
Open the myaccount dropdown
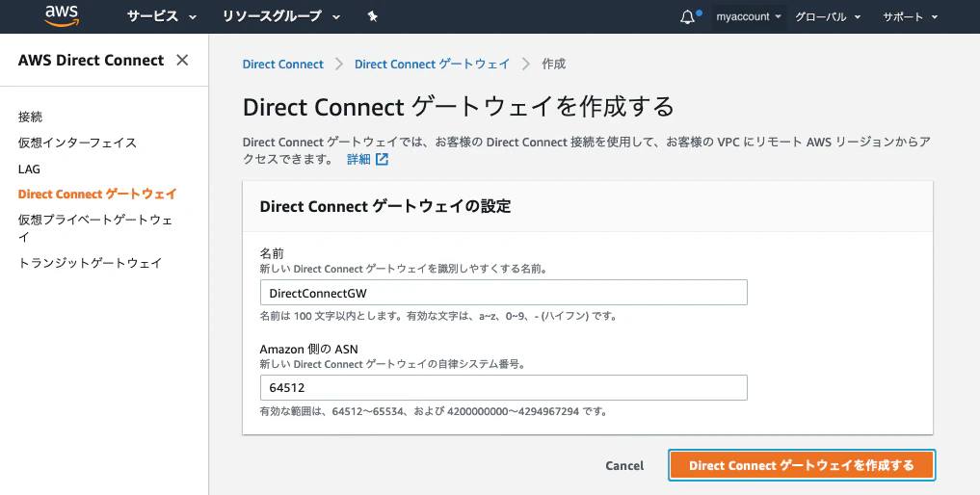749,17
